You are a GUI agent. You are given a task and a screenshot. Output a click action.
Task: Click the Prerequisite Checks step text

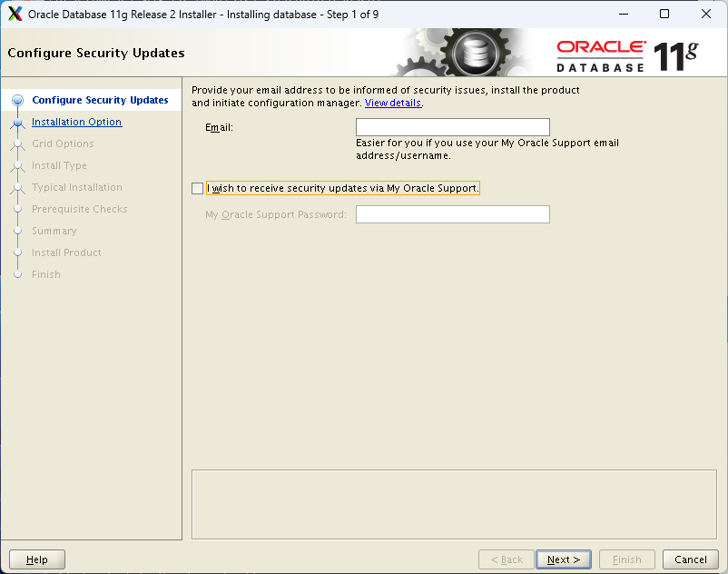(79, 209)
